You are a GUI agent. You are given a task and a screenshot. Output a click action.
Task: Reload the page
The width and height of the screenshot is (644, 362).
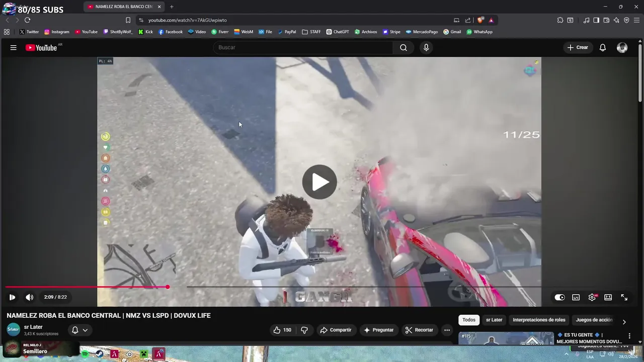click(x=27, y=20)
